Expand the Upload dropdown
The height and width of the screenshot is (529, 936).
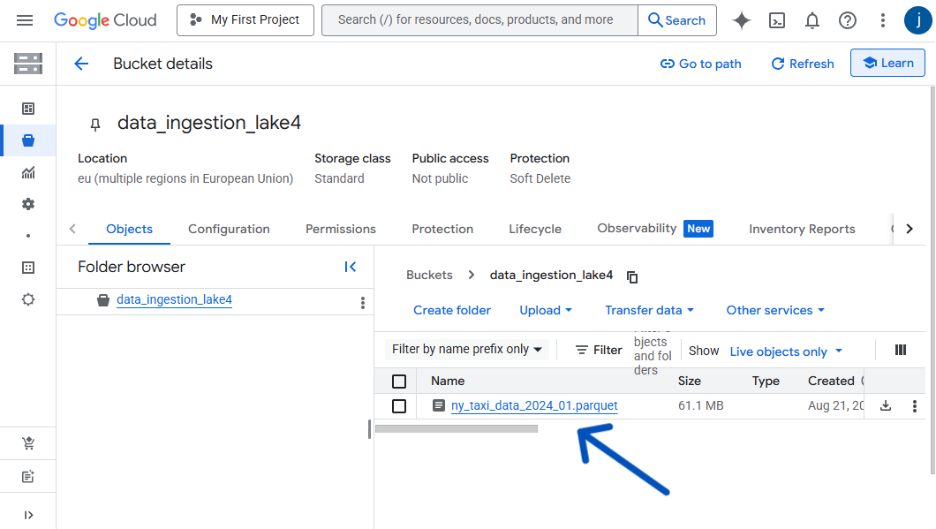coord(545,310)
